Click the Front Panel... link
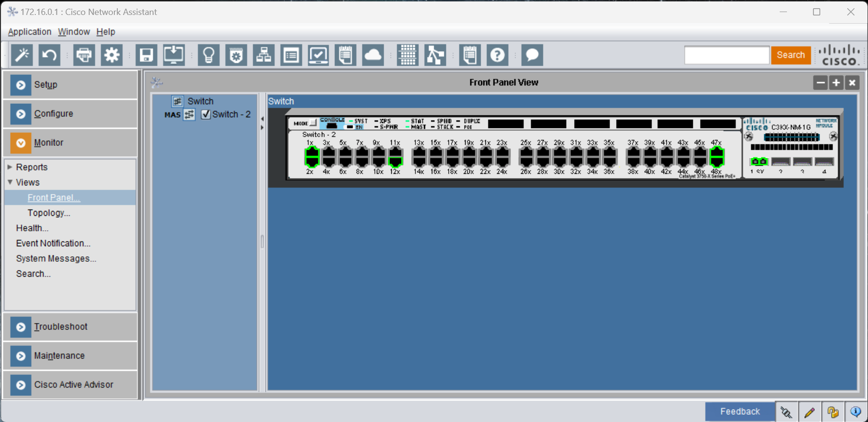 tap(54, 197)
